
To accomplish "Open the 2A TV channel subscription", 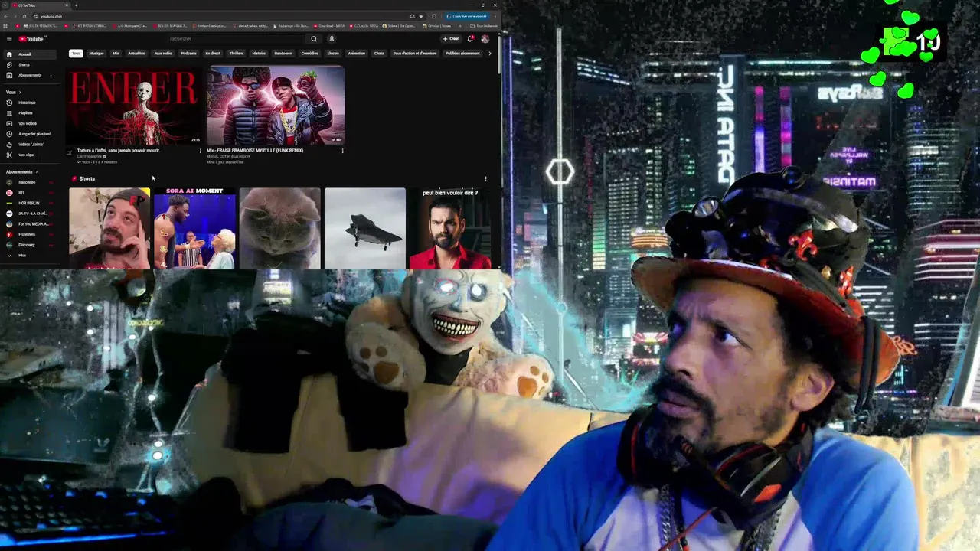I will tap(28, 214).
